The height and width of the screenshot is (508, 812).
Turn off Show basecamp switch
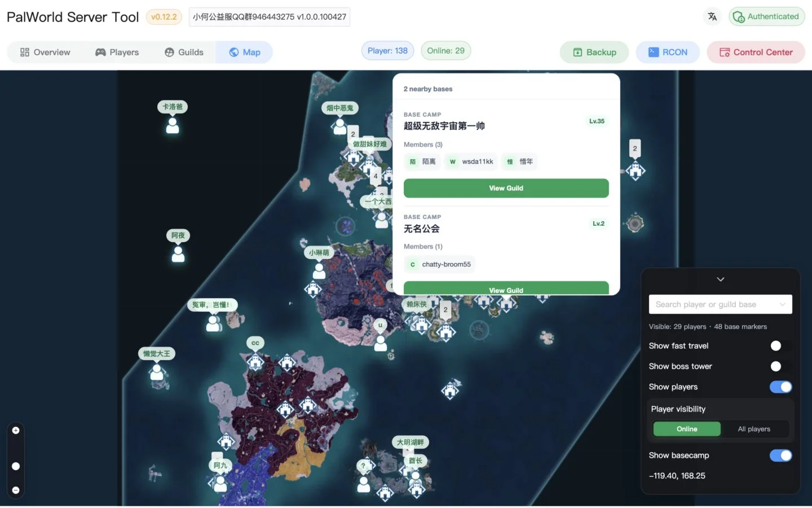click(x=781, y=456)
